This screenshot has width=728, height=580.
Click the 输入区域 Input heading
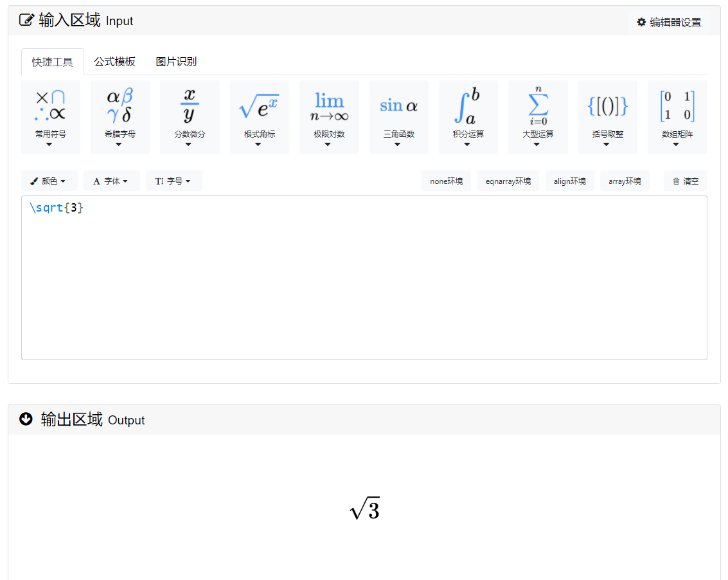[86, 21]
